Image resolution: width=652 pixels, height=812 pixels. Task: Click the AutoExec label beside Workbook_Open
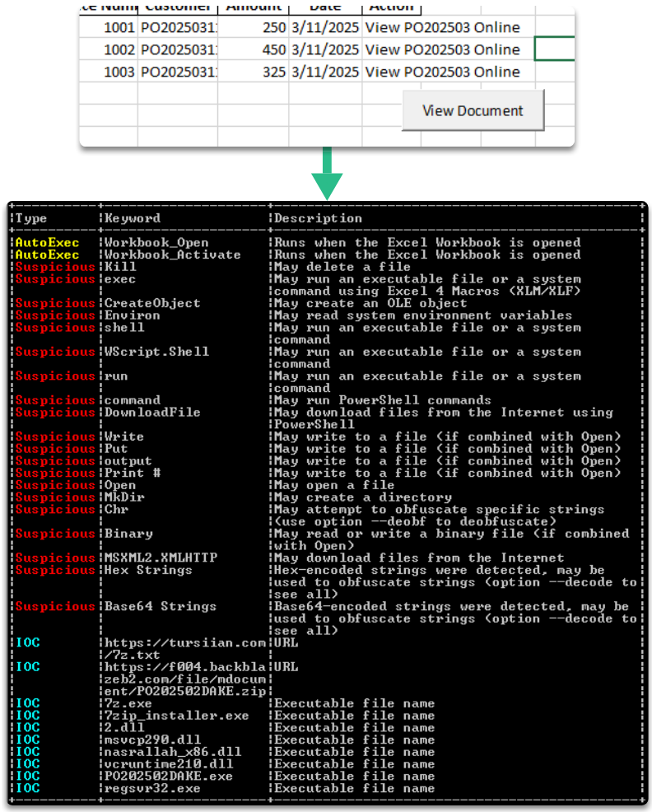pyautogui.click(x=47, y=242)
